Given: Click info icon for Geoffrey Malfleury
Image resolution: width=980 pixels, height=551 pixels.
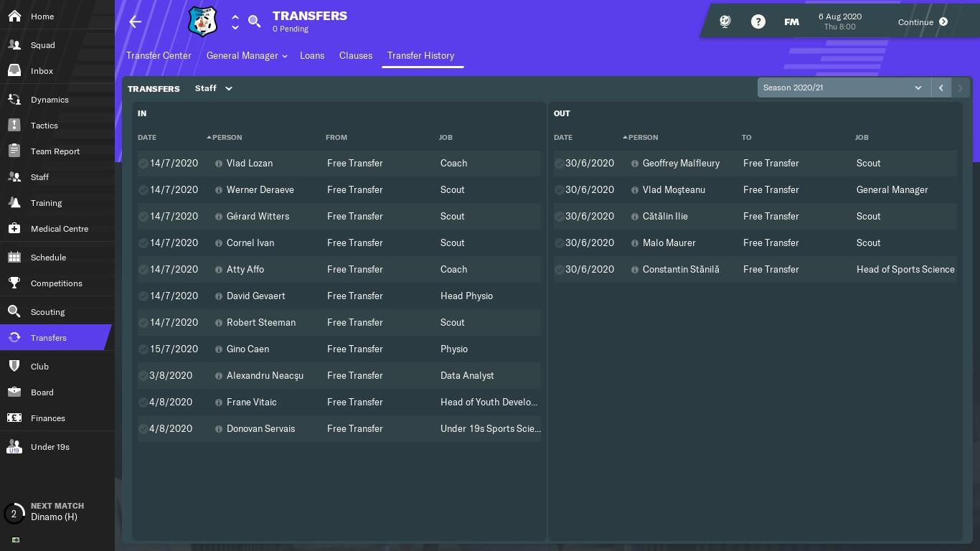Looking at the screenshot, I should point(635,164).
